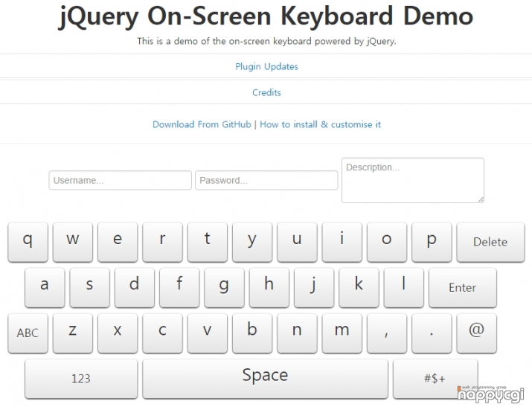Open How to install & customise it link
Viewport: 532px width, 410px height.
(x=320, y=124)
